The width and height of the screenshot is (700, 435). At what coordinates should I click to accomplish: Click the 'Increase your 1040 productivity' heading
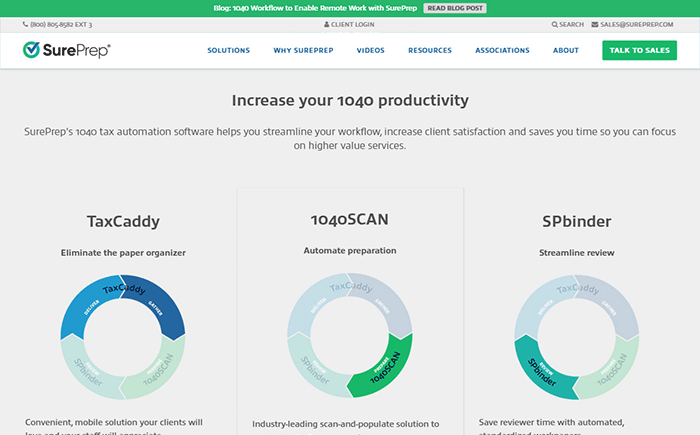tap(350, 100)
